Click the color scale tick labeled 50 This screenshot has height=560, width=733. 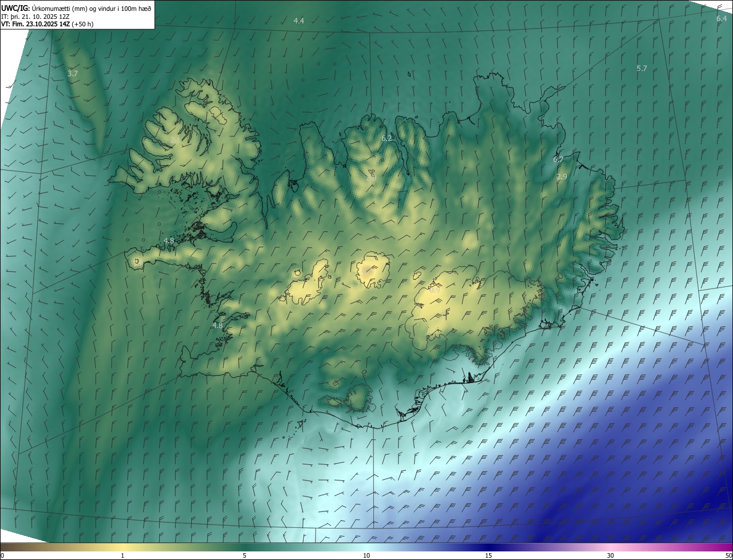point(728,555)
